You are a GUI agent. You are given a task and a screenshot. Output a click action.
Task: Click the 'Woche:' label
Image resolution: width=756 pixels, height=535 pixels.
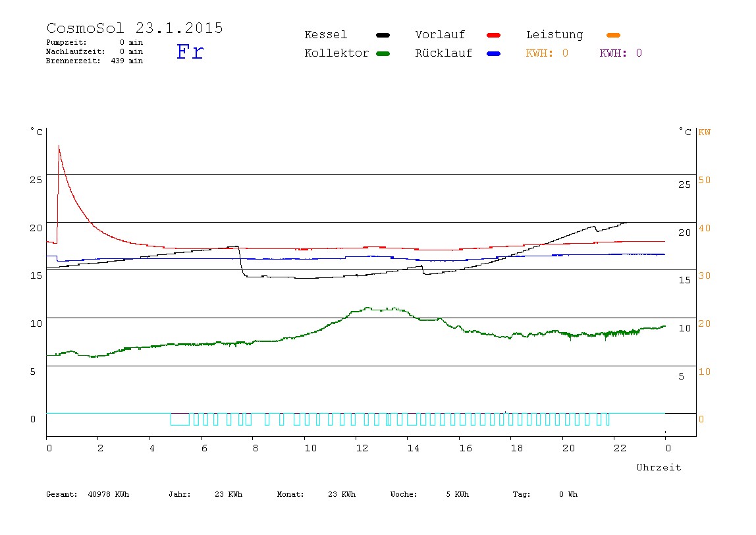(404, 494)
